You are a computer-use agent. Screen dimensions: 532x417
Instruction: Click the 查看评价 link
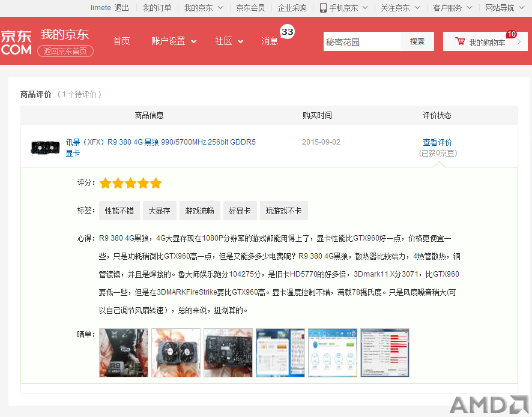click(437, 142)
